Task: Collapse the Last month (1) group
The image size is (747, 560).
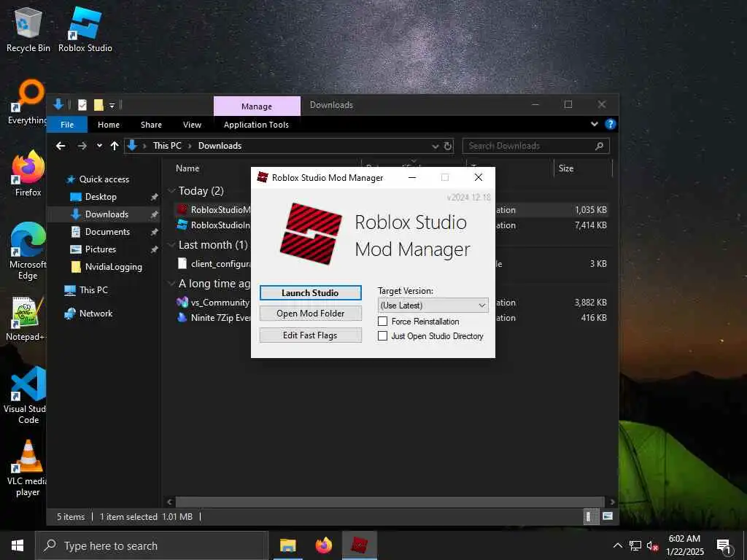Action: (x=171, y=245)
